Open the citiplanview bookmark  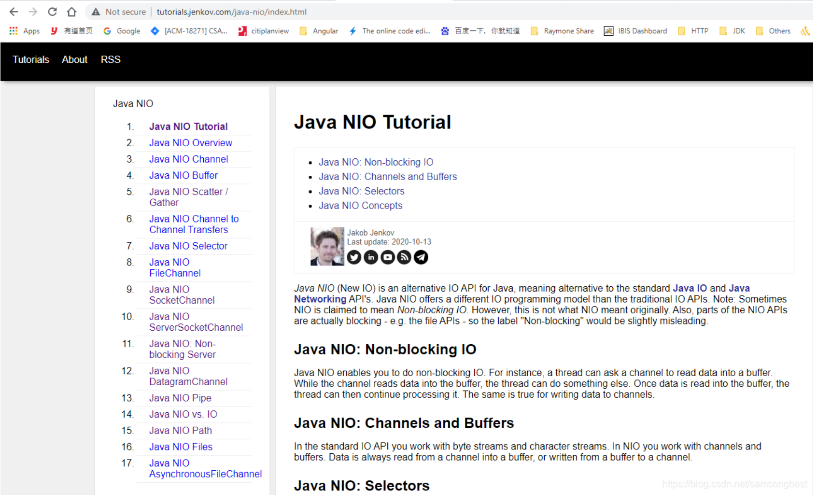click(x=264, y=31)
